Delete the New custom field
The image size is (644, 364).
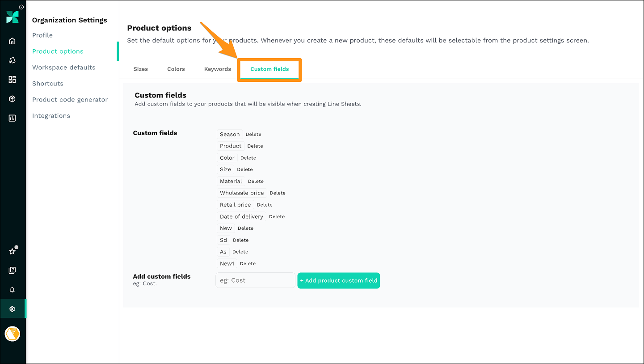point(245,229)
